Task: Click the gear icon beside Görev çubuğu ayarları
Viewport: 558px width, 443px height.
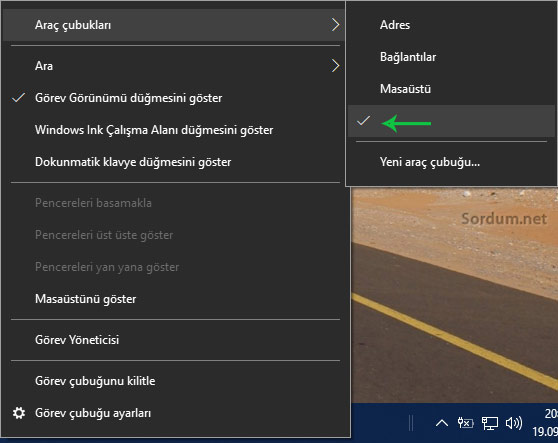Action: 19,413
